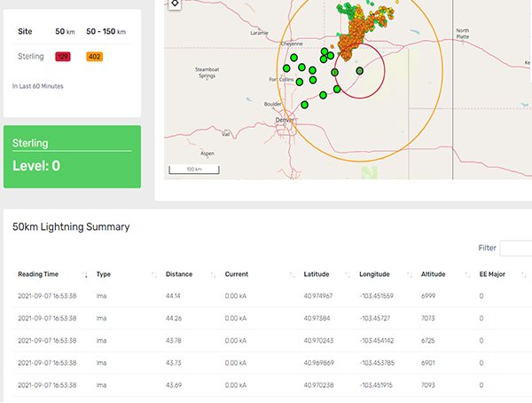Image resolution: width=532 pixels, height=403 pixels.
Task: Select the Sterling site name in table
Action: click(x=31, y=56)
